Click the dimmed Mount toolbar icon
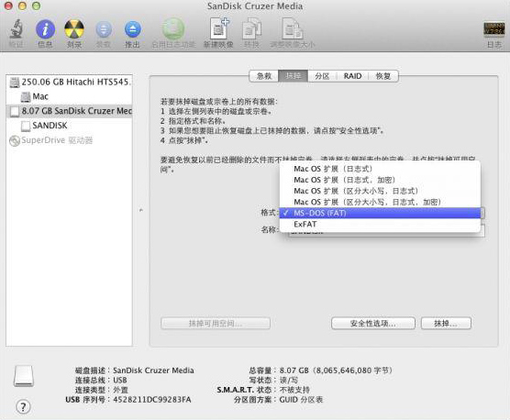Viewport: 510px width, 420px height. [104, 30]
